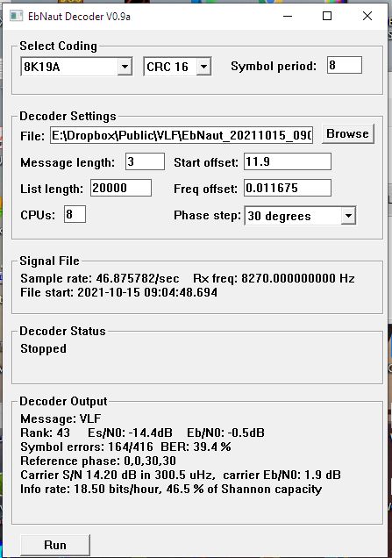Expand the CRC 16 dropdown

click(x=203, y=67)
